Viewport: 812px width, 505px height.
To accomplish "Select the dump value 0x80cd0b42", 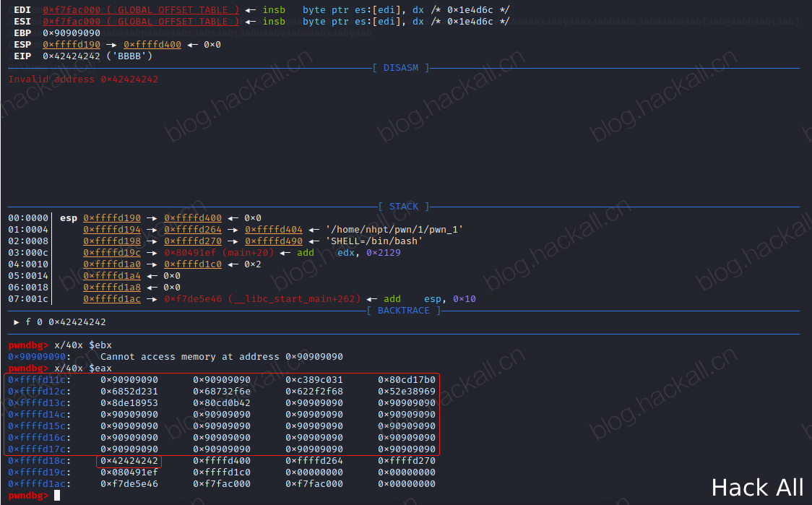I will 222,403.
